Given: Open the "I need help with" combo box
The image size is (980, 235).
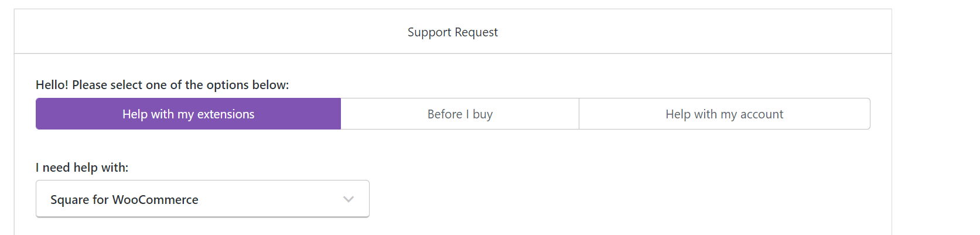Looking at the screenshot, I should pos(202,199).
